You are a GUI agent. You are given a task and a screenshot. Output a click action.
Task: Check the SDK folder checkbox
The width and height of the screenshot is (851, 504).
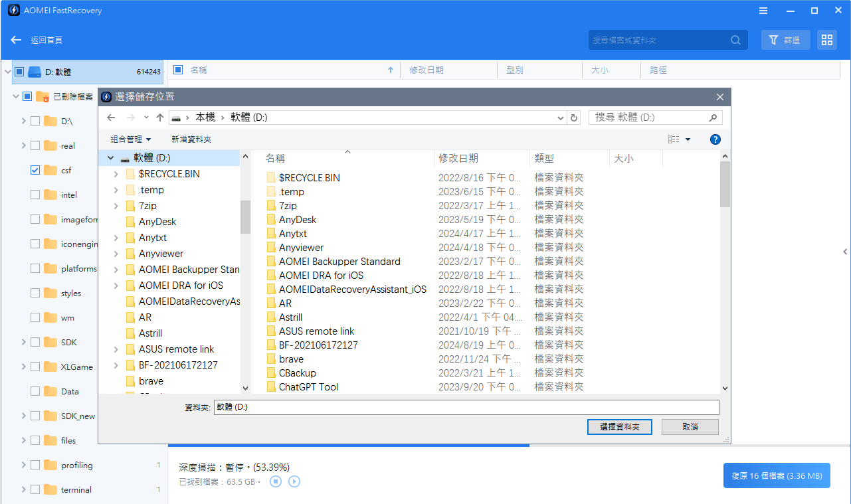35,342
